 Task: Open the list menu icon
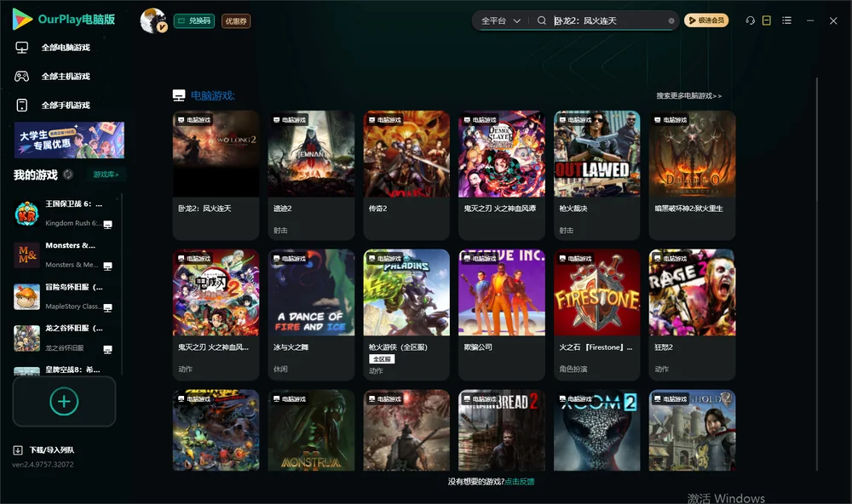786,20
